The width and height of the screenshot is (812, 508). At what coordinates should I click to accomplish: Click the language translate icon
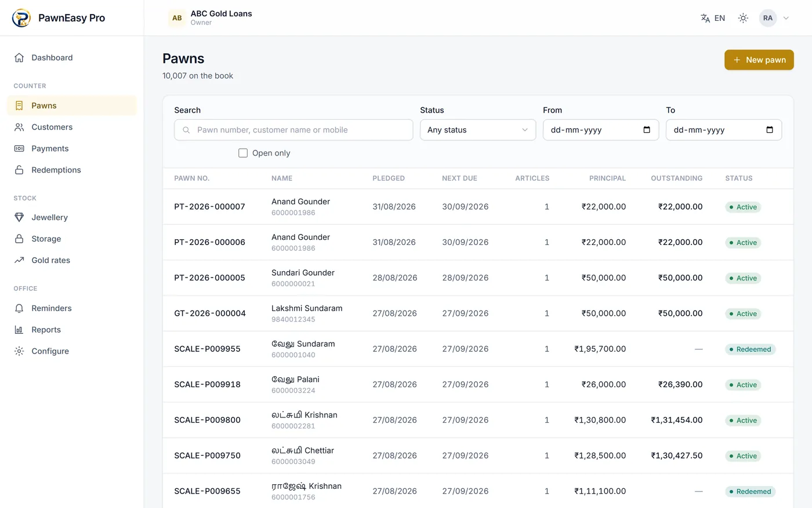705,18
